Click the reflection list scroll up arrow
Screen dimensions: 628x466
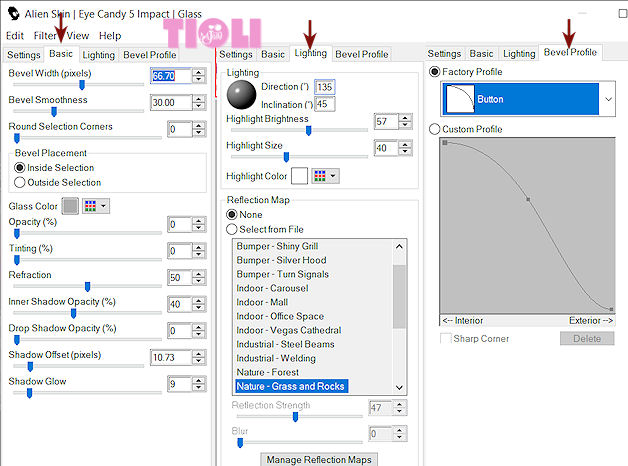click(399, 246)
